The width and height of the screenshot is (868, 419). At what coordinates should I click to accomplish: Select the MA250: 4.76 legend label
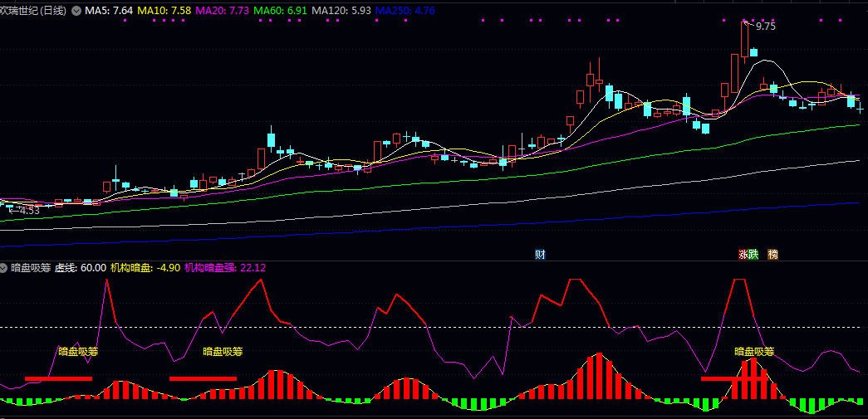pyautogui.click(x=405, y=11)
